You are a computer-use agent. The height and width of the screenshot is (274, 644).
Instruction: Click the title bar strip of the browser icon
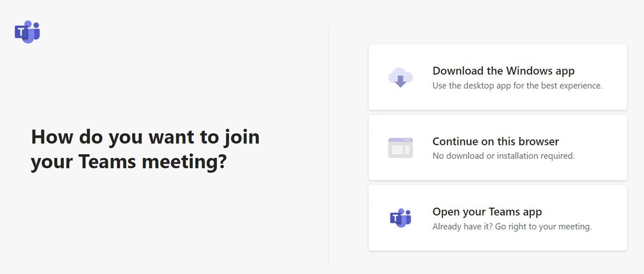pyautogui.click(x=400, y=140)
